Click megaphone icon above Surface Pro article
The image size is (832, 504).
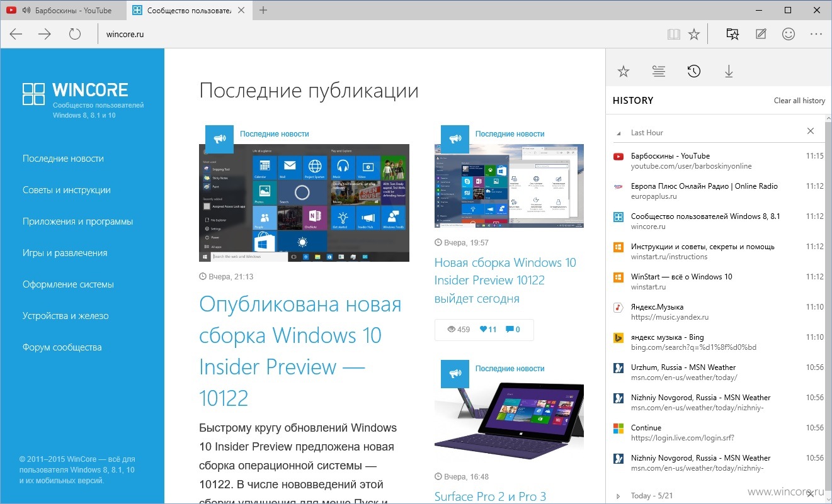coord(455,374)
